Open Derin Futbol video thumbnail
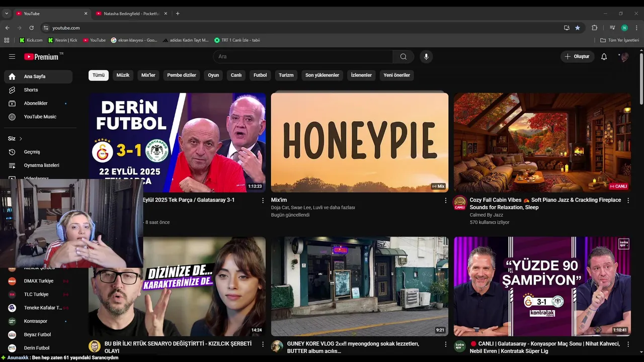 tap(177, 142)
